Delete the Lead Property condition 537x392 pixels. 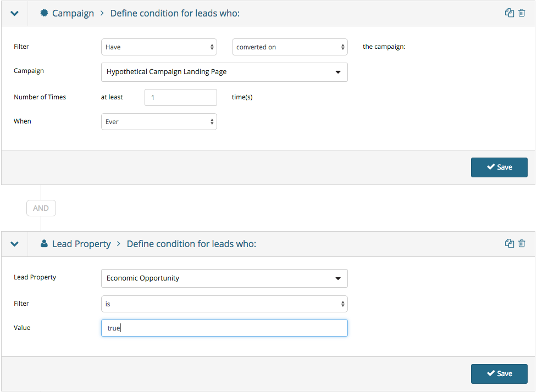522,244
